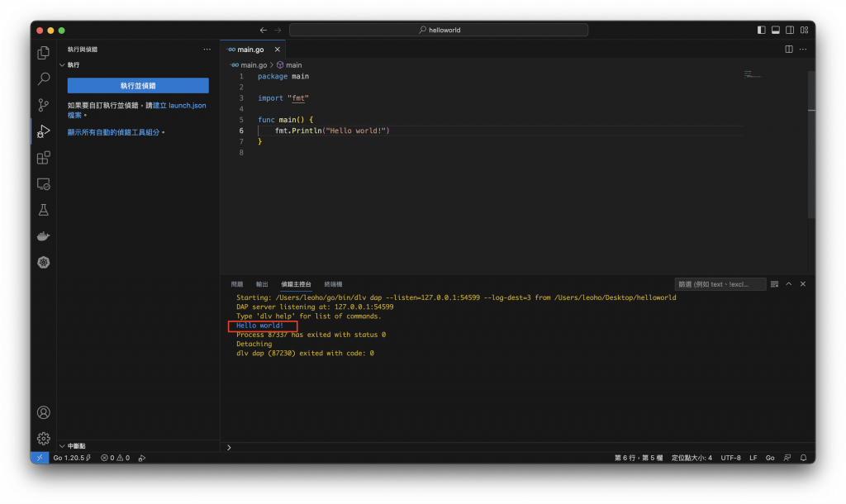Click the debug console filter input field
Viewport: 846px width, 504px height.
[720, 284]
